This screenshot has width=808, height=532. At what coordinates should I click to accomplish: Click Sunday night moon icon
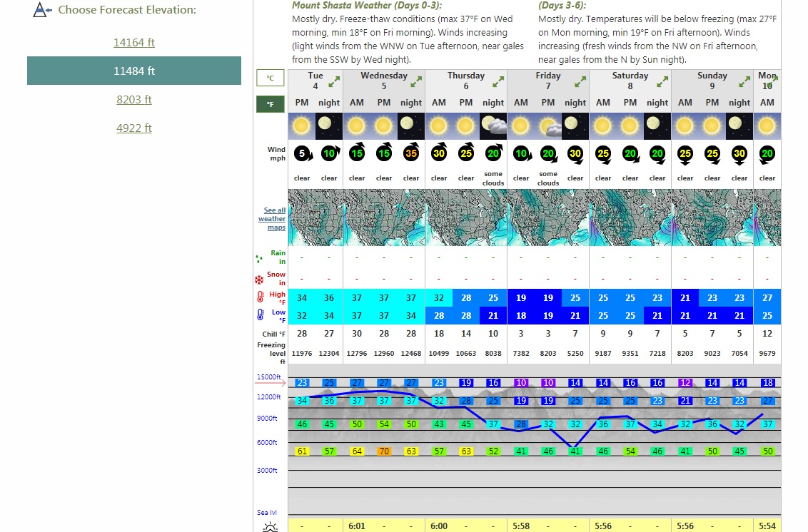pyautogui.click(x=739, y=126)
